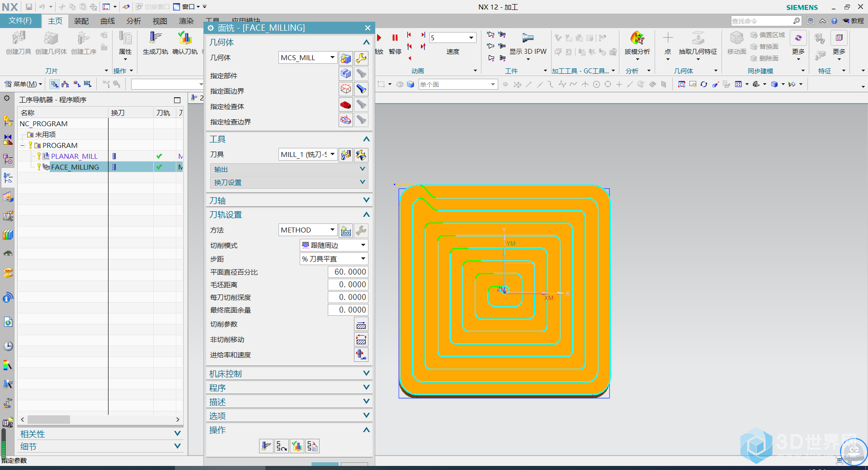Expand the 选项 section
This screenshot has height=470, width=868.
coord(367,415)
